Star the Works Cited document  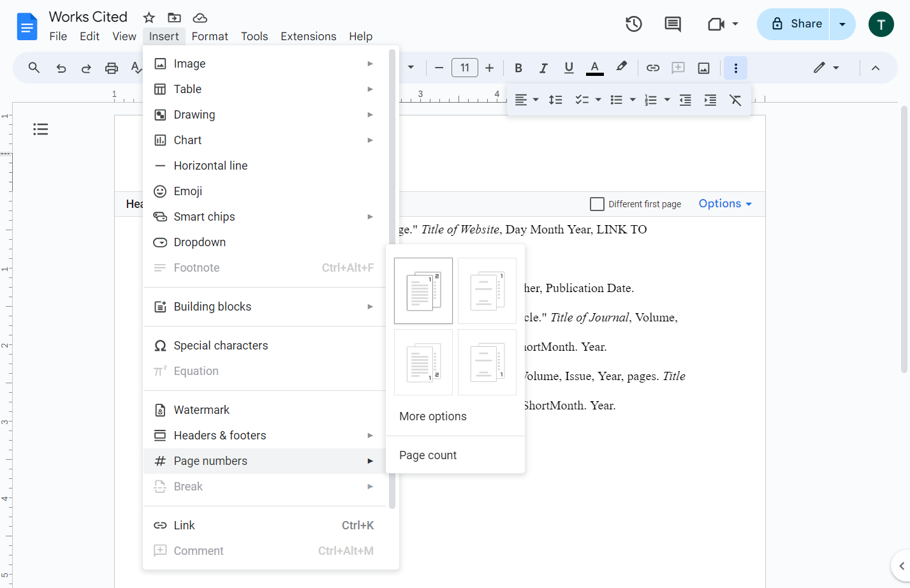point(149,17)
